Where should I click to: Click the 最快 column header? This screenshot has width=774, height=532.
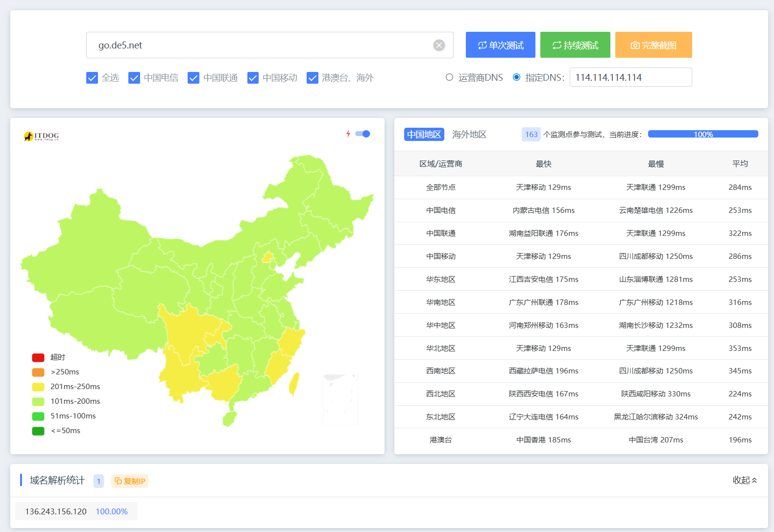coord(544,164)
